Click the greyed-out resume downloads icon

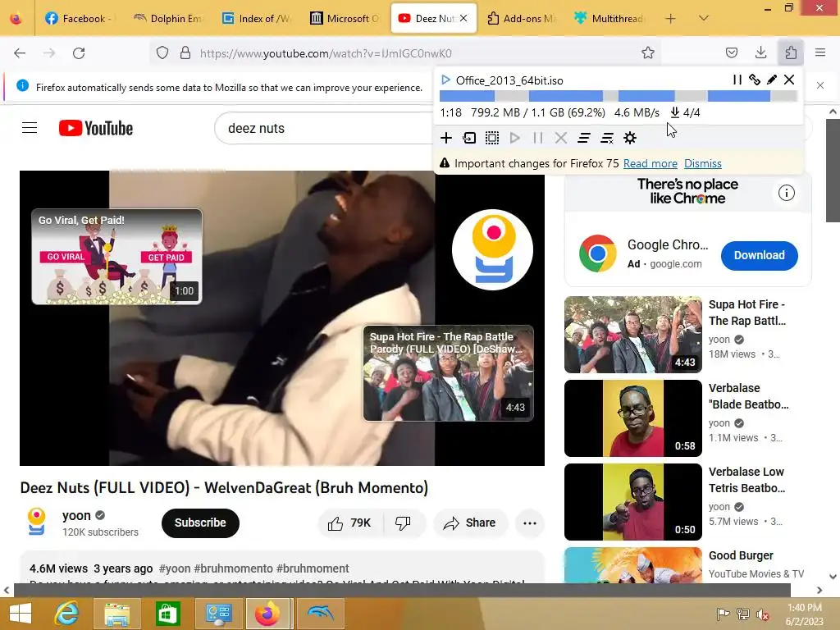click(515, 138)
